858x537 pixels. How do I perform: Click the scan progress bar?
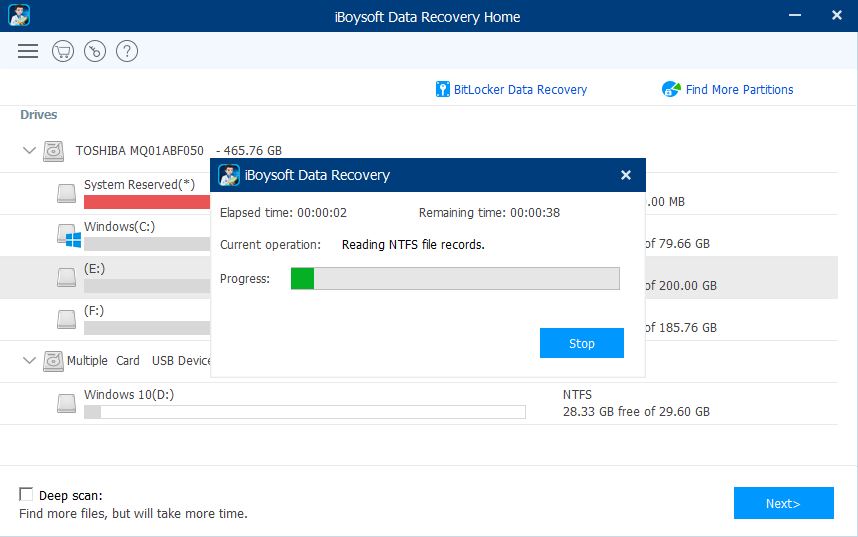[x=455, y=279]
